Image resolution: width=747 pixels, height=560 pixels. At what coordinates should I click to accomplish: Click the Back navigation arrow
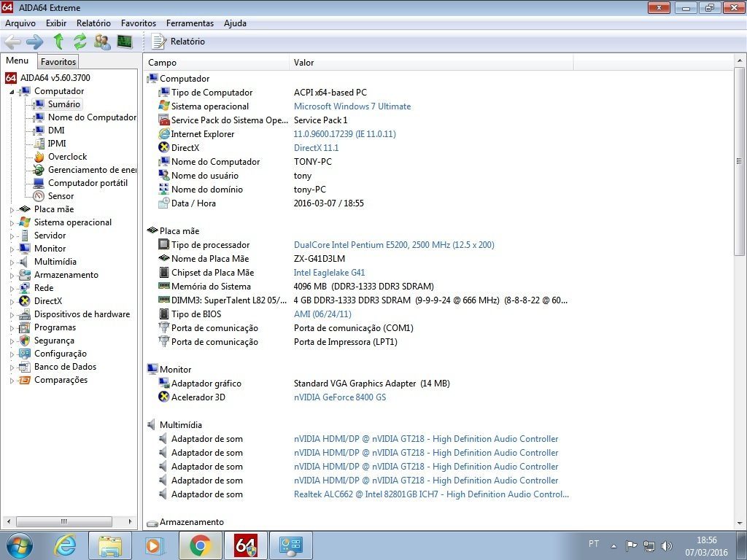coord(13,42)
